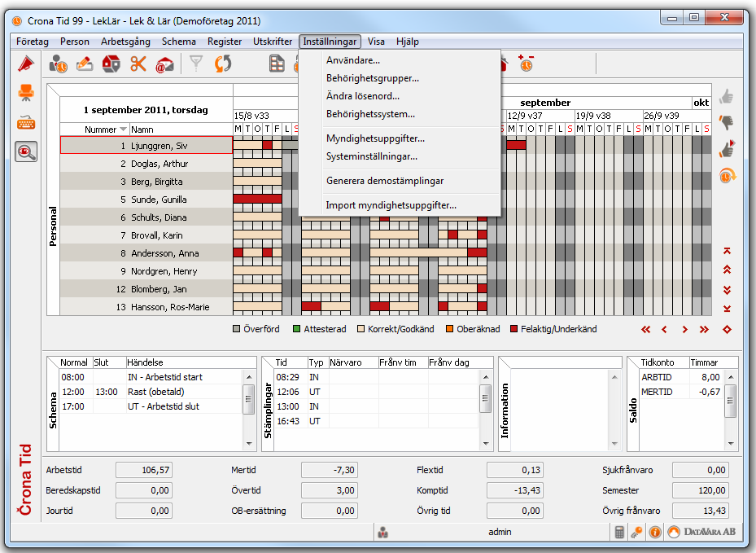
Task: Click the thumbs up with red arrow icon
Action: pos(727,148)
